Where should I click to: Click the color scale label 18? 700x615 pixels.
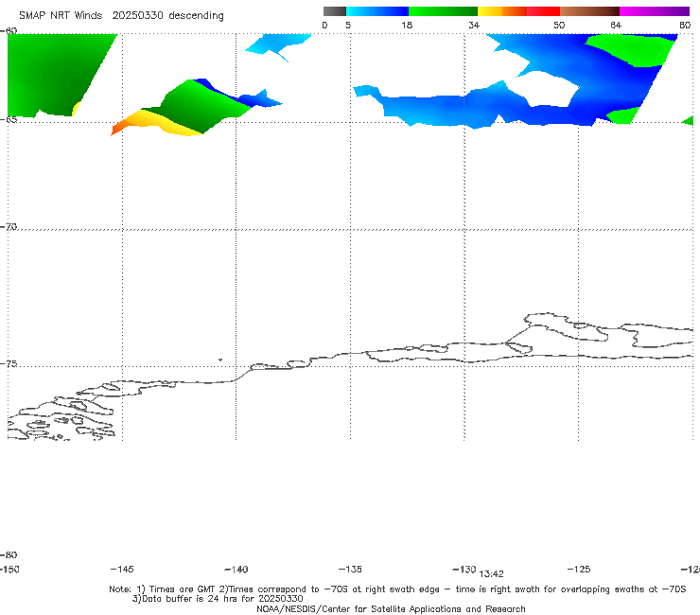point(407,25)
